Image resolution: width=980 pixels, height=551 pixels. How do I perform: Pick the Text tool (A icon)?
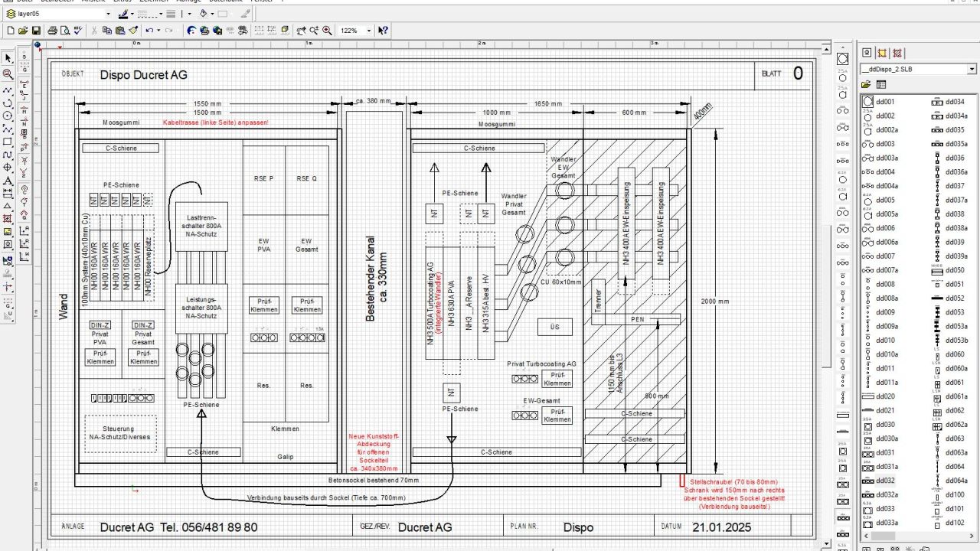pyautogui.click(x=8, y=181)
